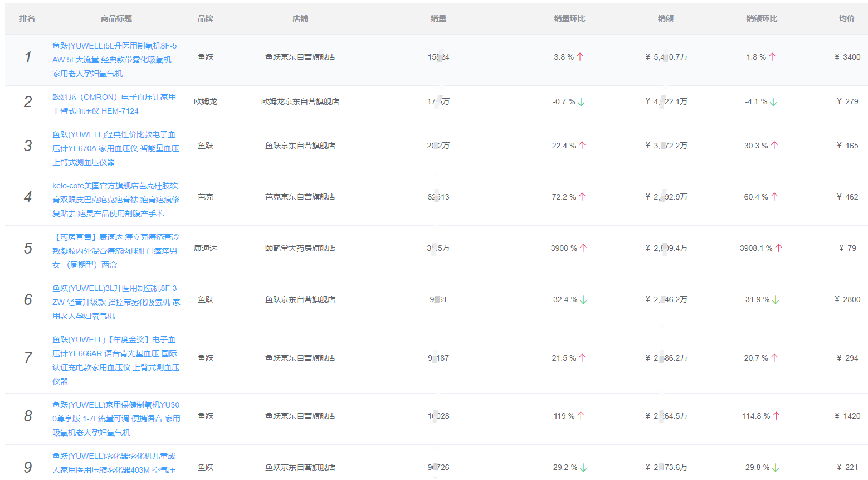The height and width of the screenshot is (480, 868).
Task: Click the red up arrow beside 3.8 %
Action: (x=580, y=57)
